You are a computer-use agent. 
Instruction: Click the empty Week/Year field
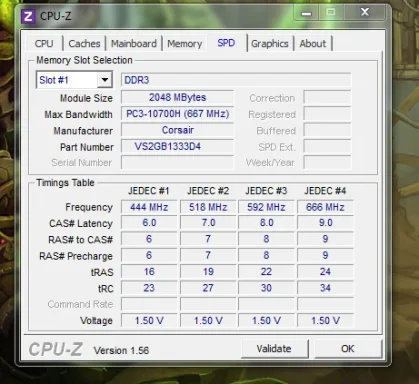[x=327, y=162]
